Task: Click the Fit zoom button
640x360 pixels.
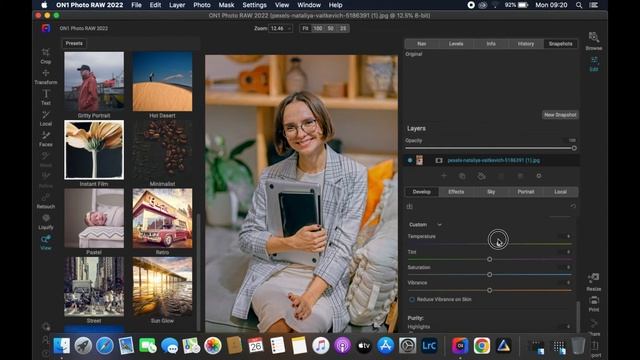Action: (305, 28)
